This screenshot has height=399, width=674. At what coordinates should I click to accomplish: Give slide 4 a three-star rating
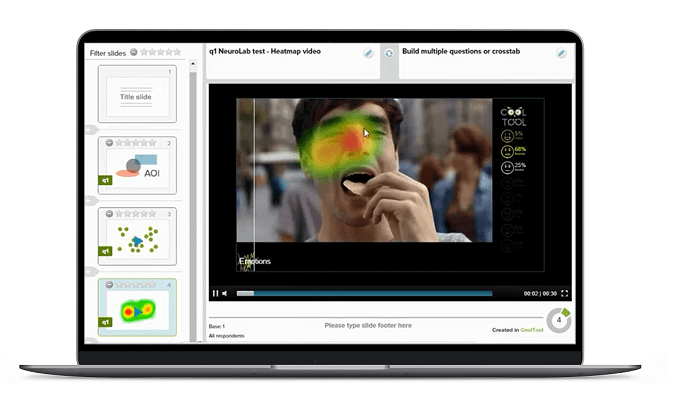point(136,285)
